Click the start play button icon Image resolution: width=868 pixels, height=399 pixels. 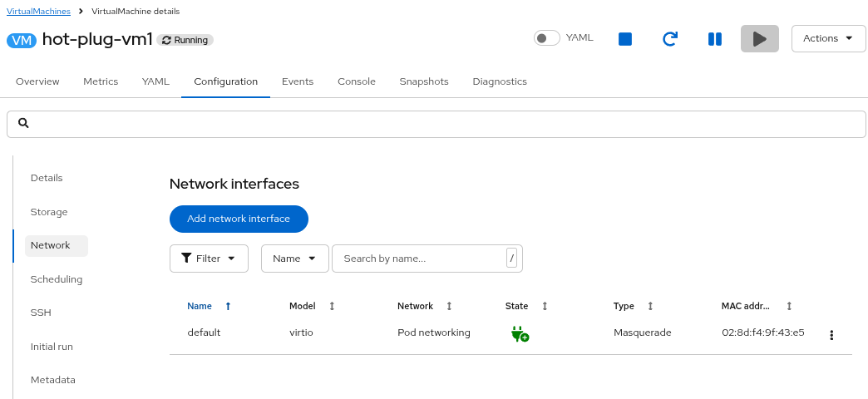click(x=759, y=39)
